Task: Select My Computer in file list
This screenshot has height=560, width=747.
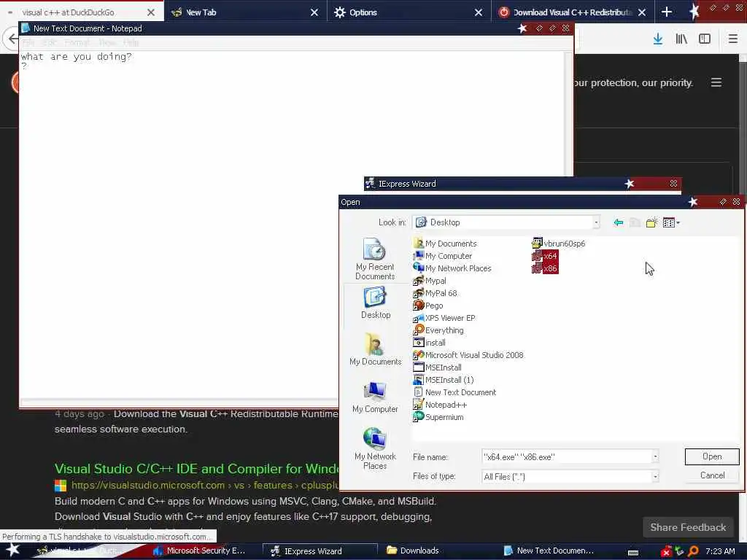Action: [x=443, y=256]
